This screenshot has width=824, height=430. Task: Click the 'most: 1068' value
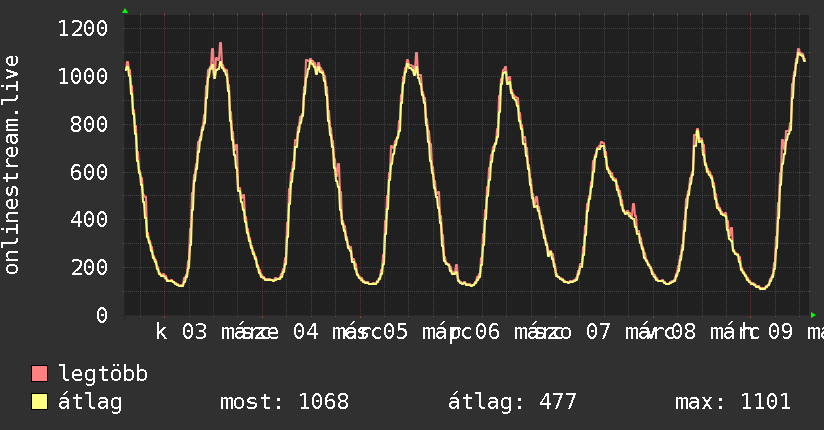[x=284, y=402]
